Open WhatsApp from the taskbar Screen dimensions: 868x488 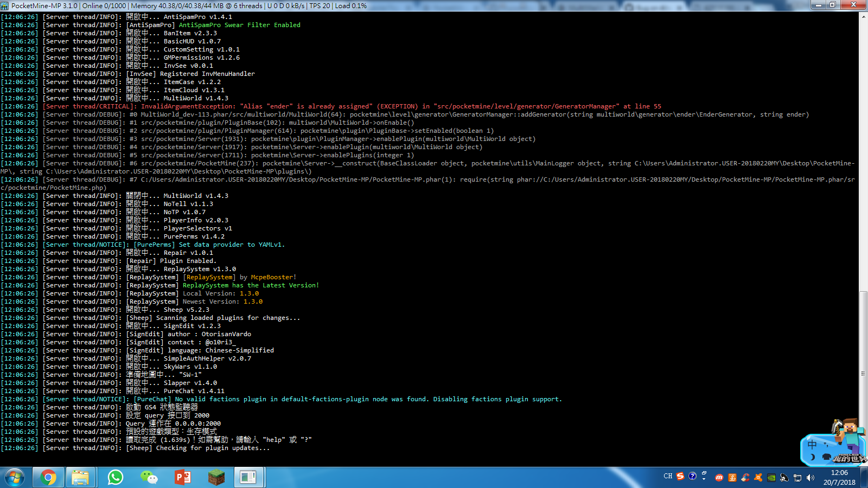coord(116,477)
